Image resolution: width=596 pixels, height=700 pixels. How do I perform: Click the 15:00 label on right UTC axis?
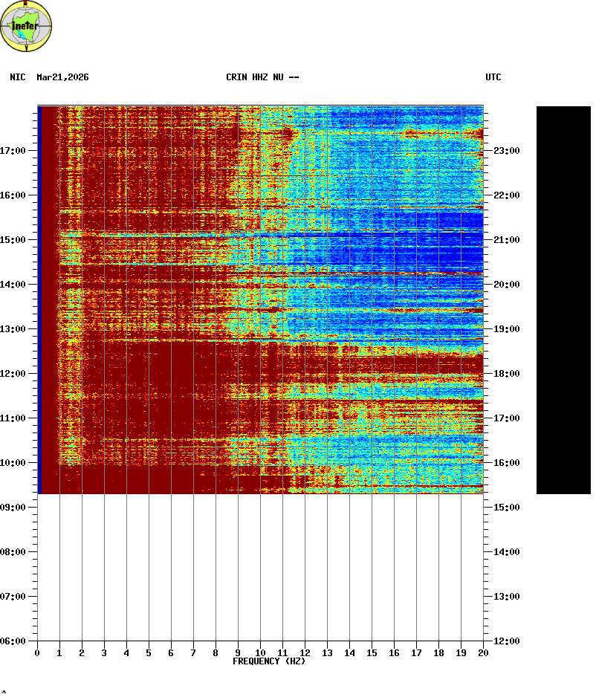[x=506, y=508]
